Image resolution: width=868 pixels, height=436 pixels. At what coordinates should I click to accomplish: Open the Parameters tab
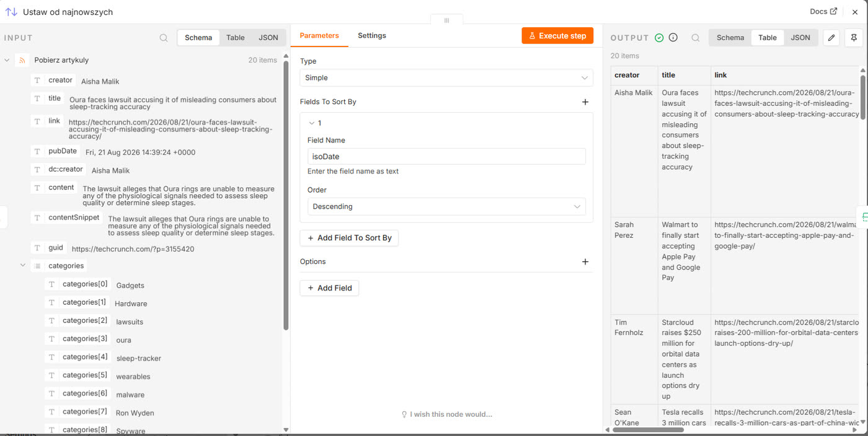(x=319, y=35)
